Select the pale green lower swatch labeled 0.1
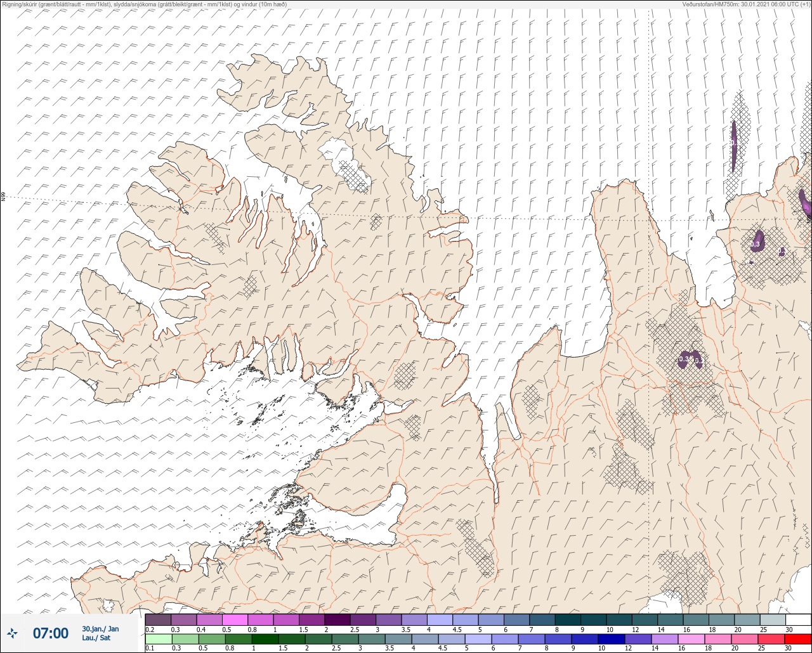Image resolution: width=812 pixels, height=653 pixels. [158, 638]
